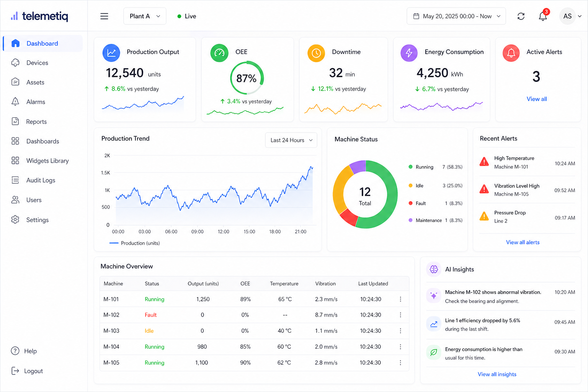This screenshot has height=392, width=588.
Task: Click the 10:24 AM alert timestamp
Action: point(565,163)
